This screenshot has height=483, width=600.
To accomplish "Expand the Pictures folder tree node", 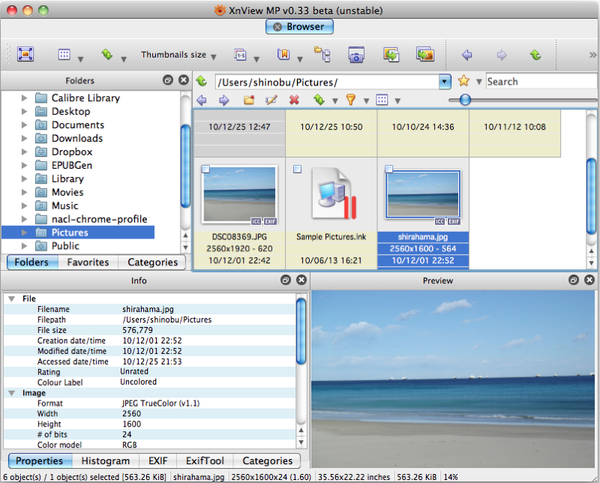I will 23,232.
